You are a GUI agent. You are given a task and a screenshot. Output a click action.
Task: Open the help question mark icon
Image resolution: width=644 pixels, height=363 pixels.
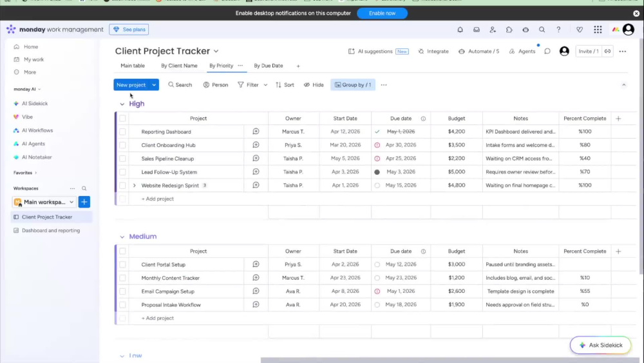pos(558,30)
